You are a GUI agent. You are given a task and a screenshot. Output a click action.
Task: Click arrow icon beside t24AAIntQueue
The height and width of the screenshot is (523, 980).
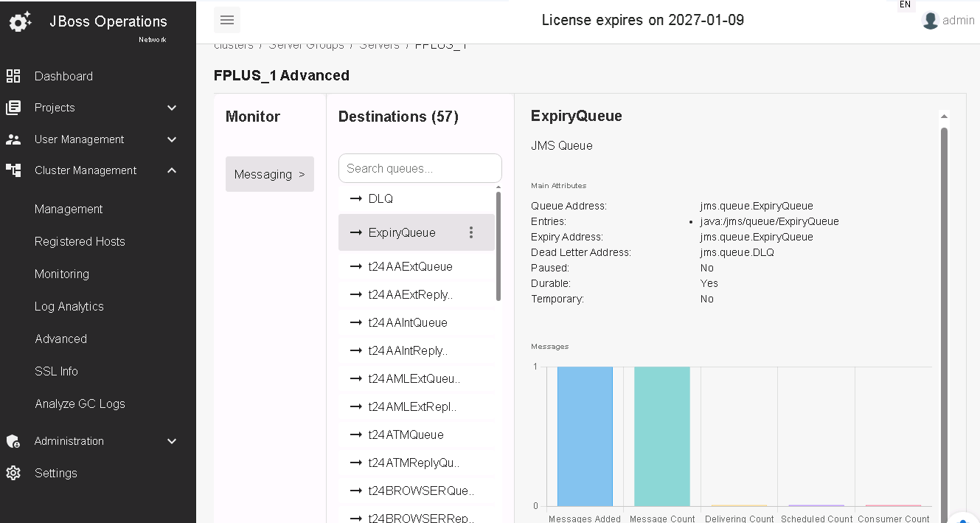point(356,323)
